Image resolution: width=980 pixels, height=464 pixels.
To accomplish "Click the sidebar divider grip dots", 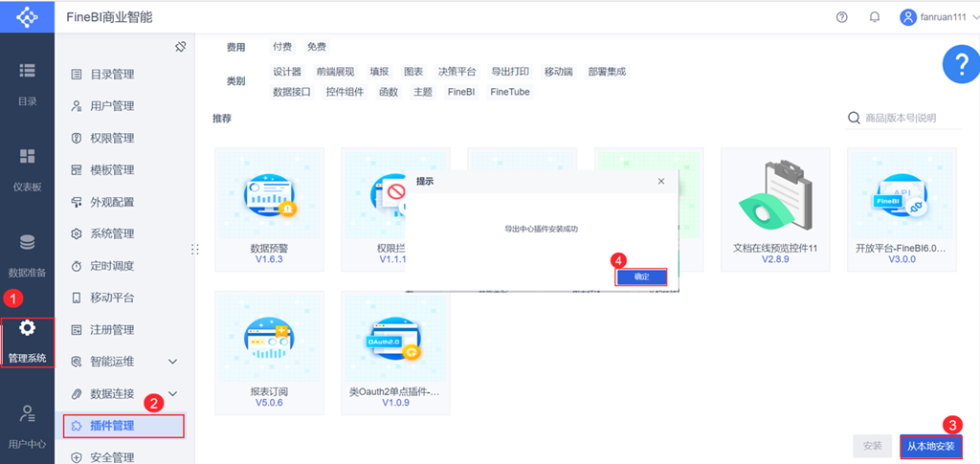I will (195, 249).
